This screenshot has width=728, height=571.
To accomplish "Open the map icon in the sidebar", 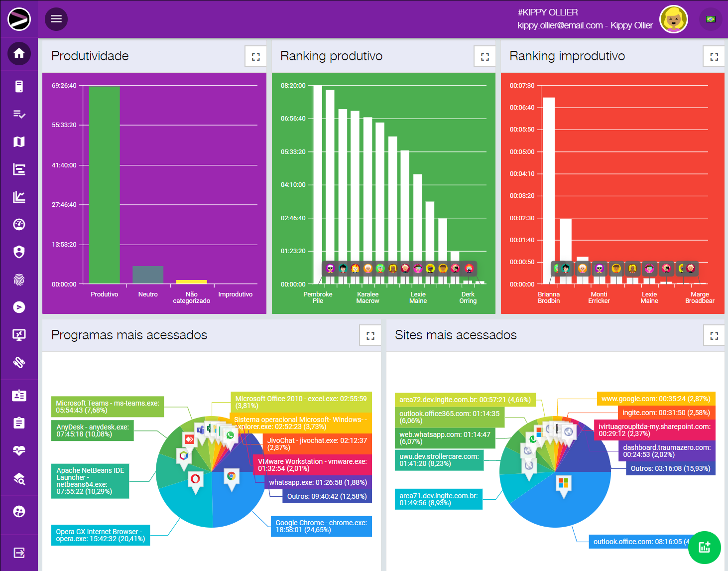I will 19,142.
